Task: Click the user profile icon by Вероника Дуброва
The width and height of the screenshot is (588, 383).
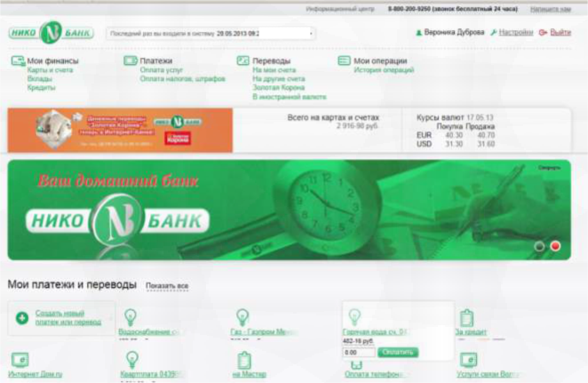Action: (419, 33)
